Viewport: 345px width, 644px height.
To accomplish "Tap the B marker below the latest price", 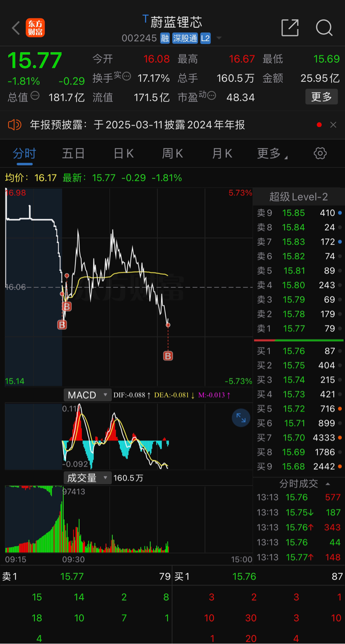I will pyautogui.click(x=168, y=356).
